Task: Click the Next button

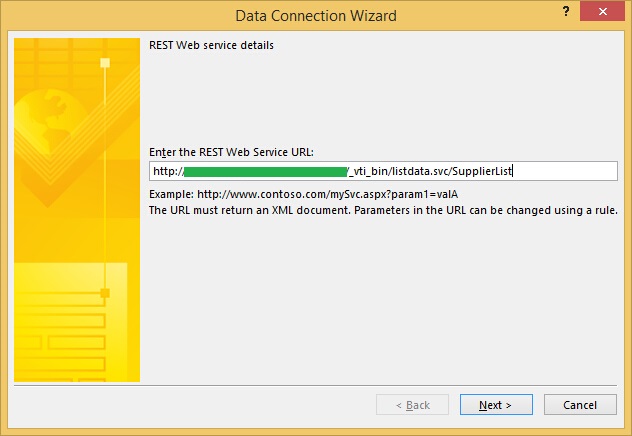Action: click(x=495, y=405)
